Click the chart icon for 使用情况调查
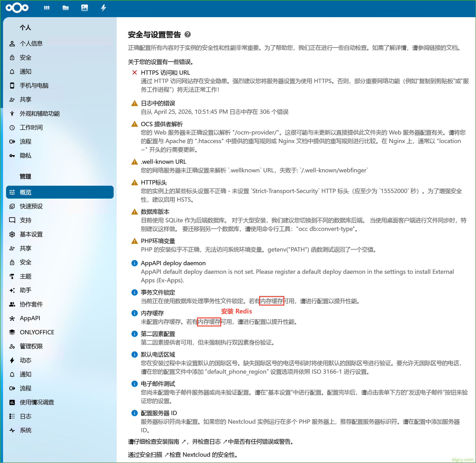Viewport: 476px width, 463px height. pos(12,402)
